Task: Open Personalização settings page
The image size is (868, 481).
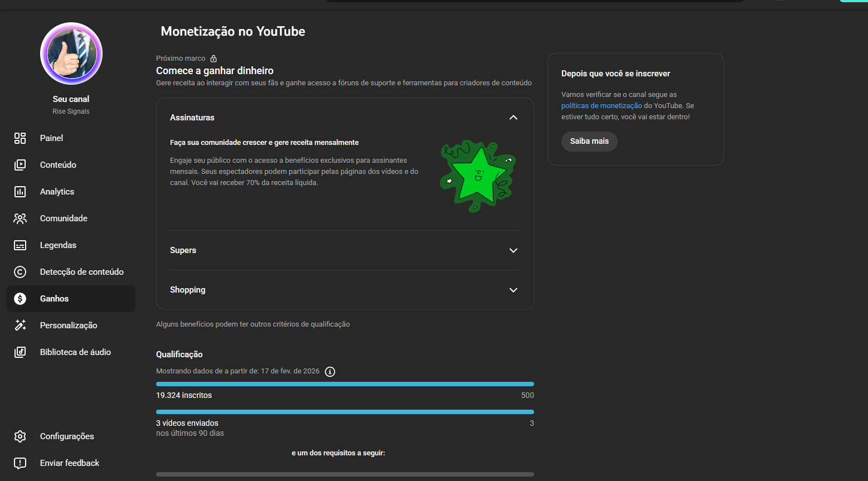Action: point(71,325)
